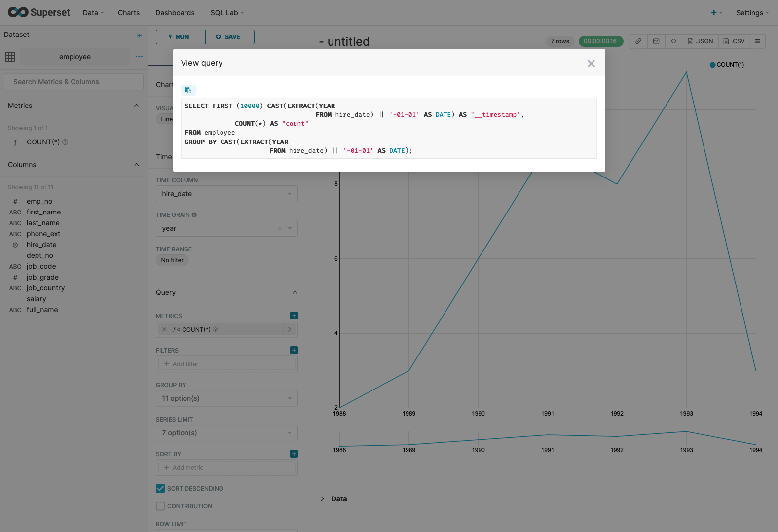Click the dataset table grid icon
The height and width of the screenshot is (532, 778).
10,57
